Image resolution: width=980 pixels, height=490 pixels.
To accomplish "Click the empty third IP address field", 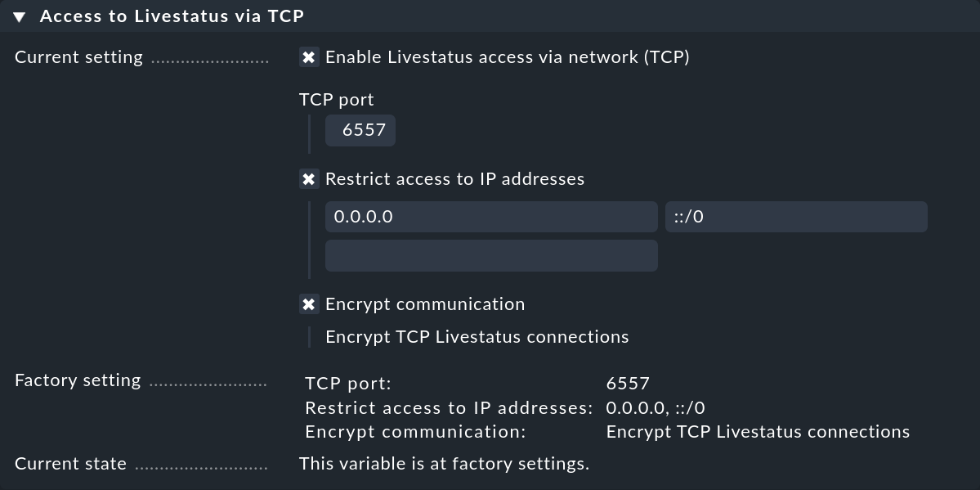I will tap(490, 254).
